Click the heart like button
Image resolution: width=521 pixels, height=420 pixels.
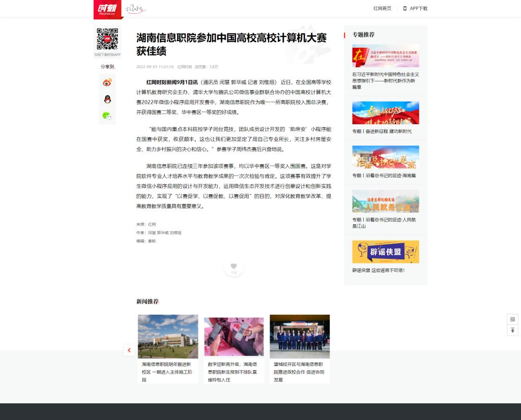(234, 266)
